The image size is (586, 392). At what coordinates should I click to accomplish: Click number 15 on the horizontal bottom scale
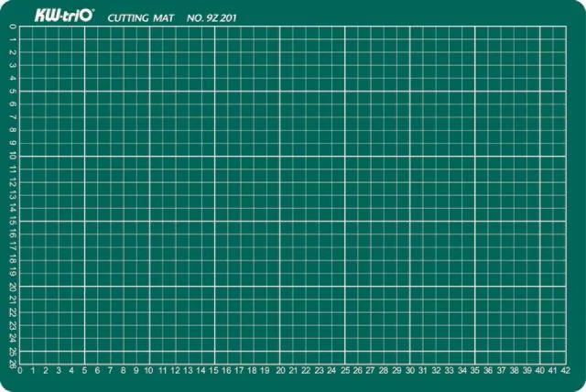[x=213, y=370]
